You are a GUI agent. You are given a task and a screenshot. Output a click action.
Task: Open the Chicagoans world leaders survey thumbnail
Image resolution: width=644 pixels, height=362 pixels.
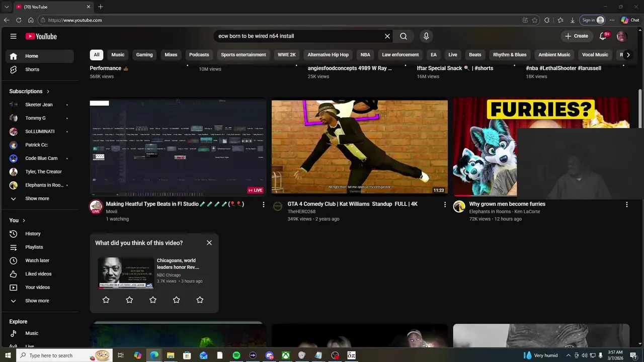pyautogui.click(x=126, y=273)
